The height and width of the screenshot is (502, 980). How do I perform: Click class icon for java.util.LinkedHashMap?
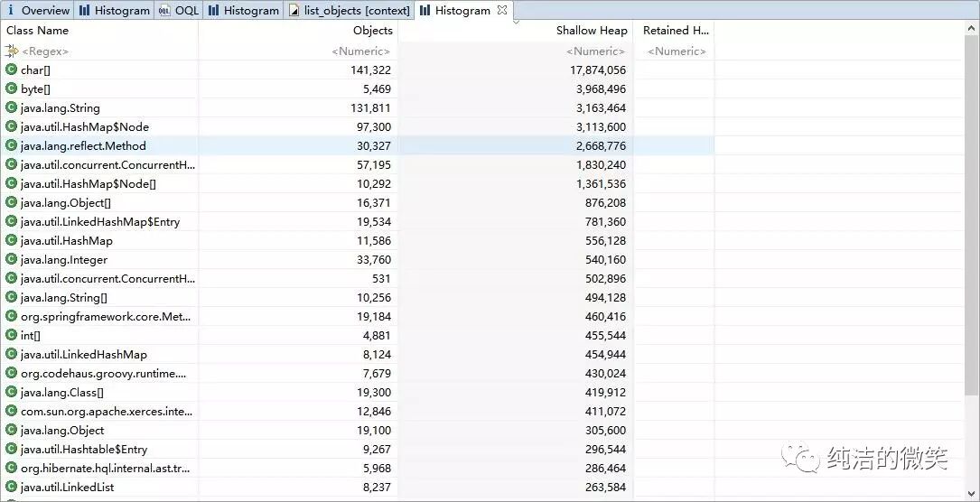pyautogui.click(x=11, y=353)
